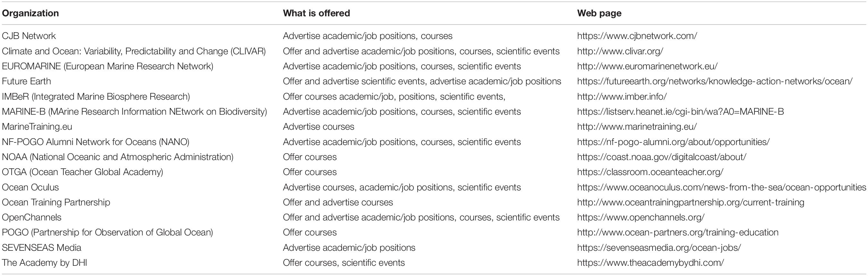Click the clivar.org URL
Image resolution: width=868 pixels, height=276 pixels.
click(x=620, y=51)
